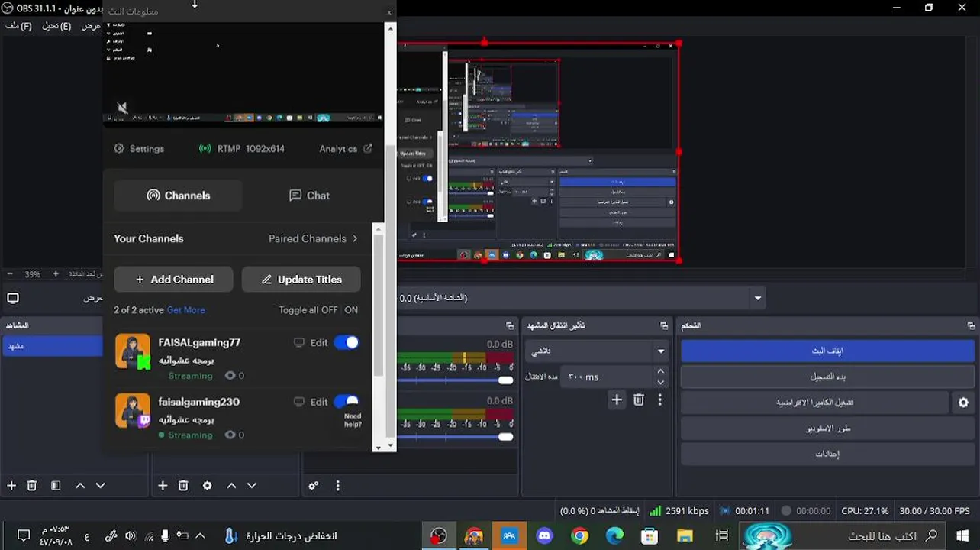Open Discord from the taskbar
This screenshot has height=550, width=980.
(544, 535)
